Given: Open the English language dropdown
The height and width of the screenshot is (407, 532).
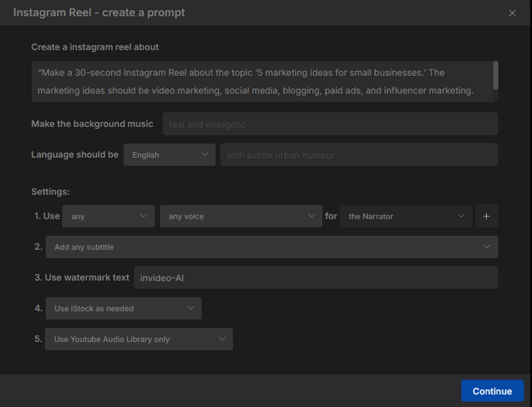Looking at the screenshot, I should pos(169,155).
